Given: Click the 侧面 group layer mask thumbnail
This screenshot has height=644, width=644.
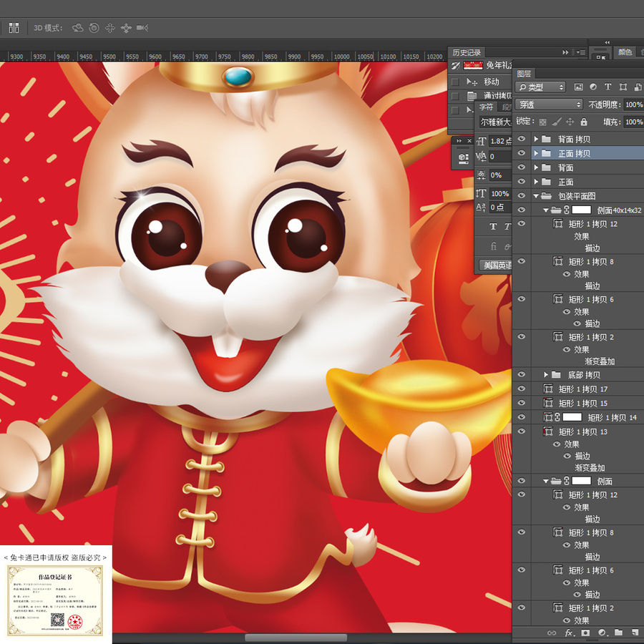Looking at the screenshot, I should click(581, 481).
